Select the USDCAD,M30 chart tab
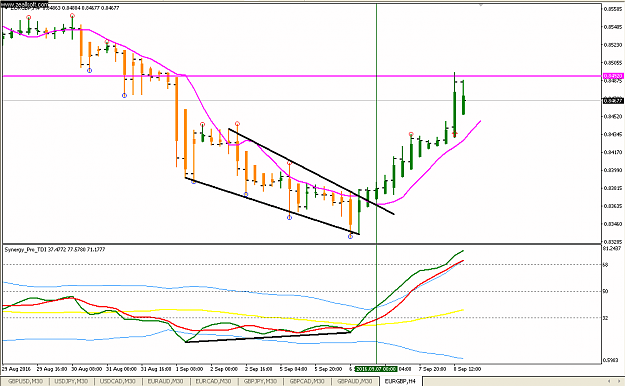The width and height of the screenshot is (625, 386). (118, 381)
